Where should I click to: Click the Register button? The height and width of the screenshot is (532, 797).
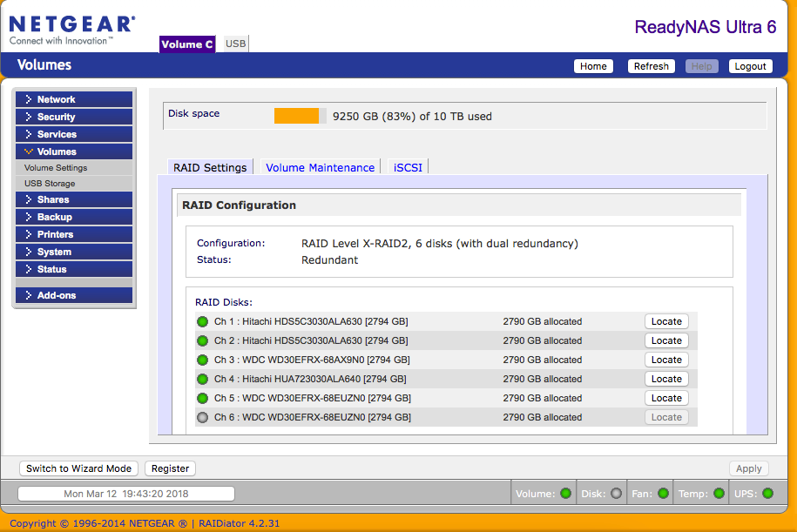coord(170,468)
